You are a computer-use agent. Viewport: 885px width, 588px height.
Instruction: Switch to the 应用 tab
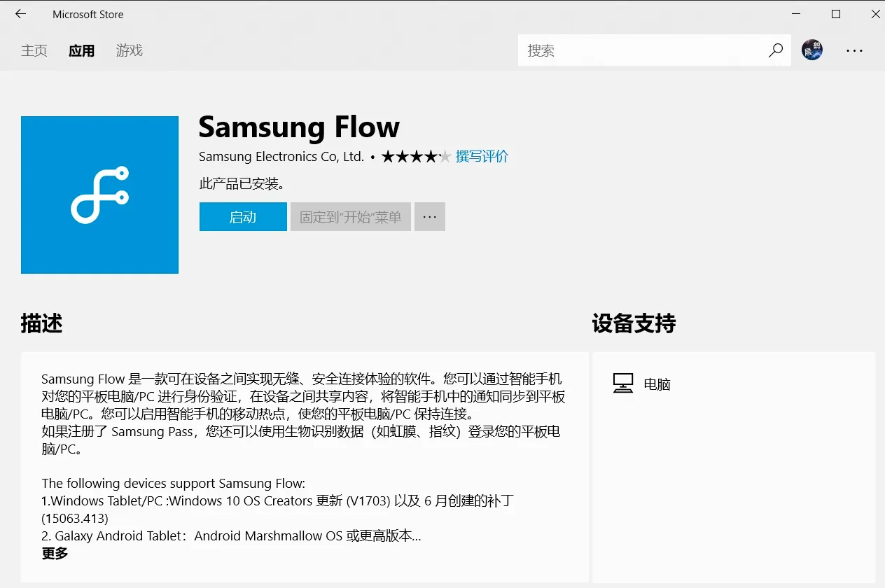[x=81, y=50]
